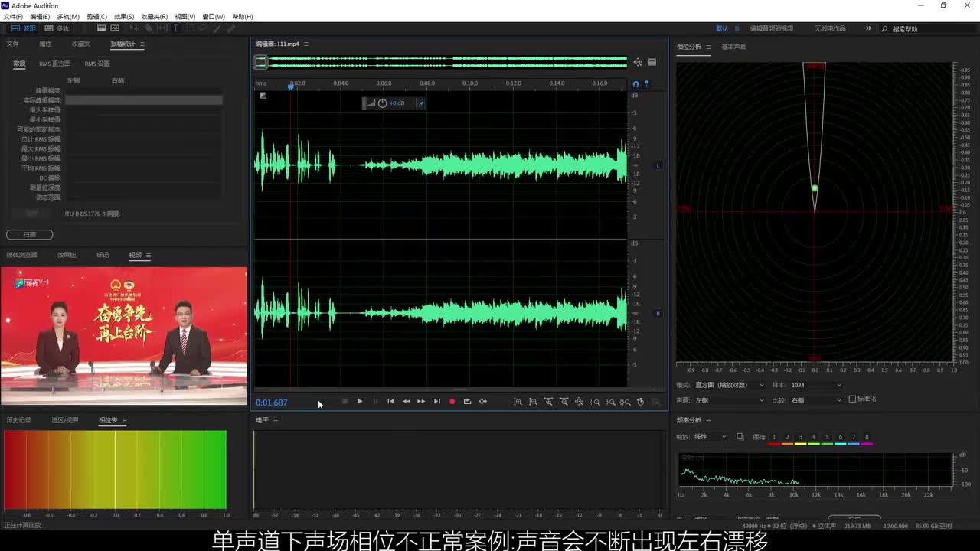Open the 声道 左侧 dropdown

(730, 400)
